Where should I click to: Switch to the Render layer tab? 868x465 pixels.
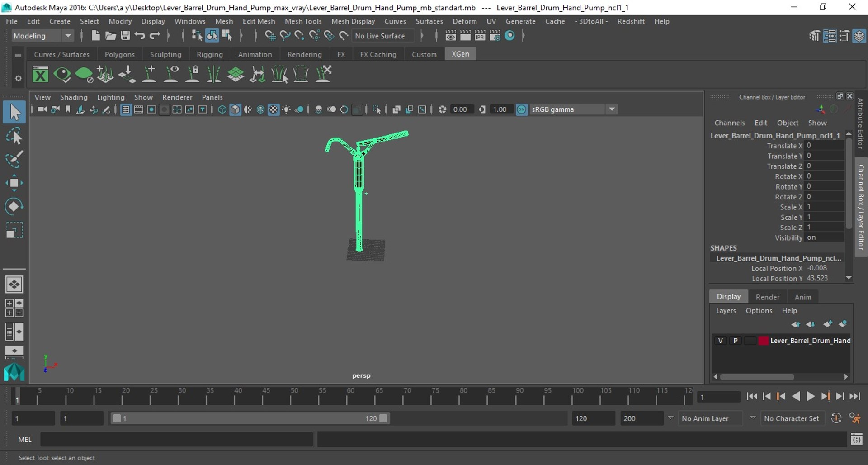tap(768, 297)
